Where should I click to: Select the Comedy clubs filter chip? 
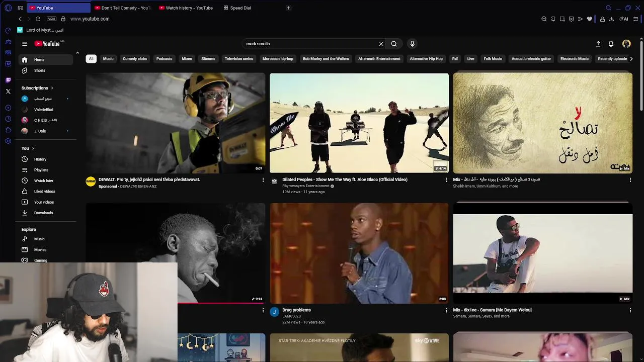[x=135, y=59]
